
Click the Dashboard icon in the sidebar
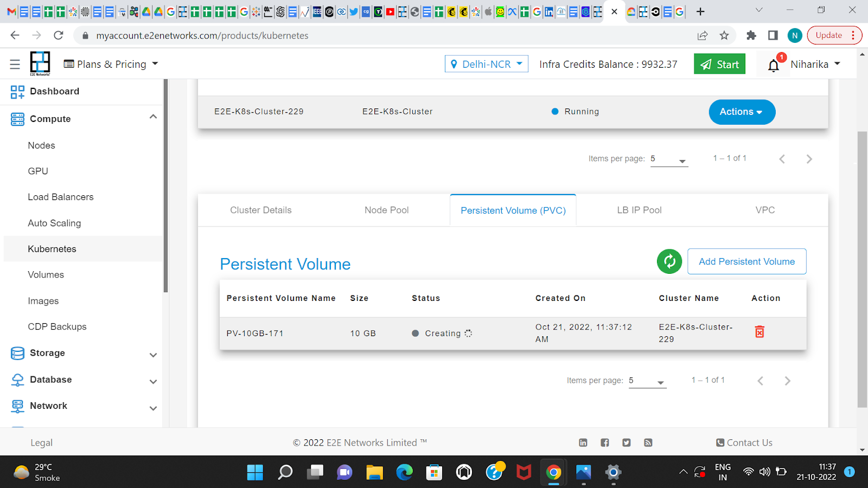[17, 92]
